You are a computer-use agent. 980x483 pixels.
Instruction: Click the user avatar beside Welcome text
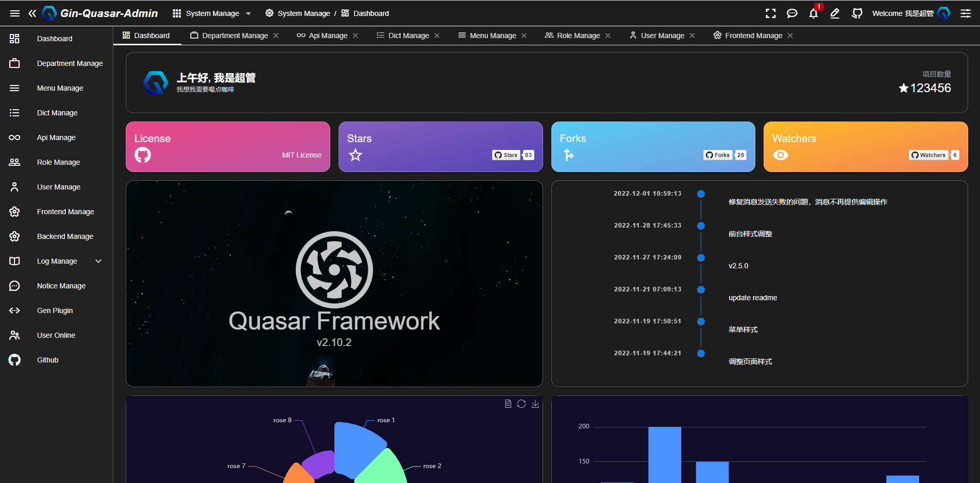pyautogui.click(x=943, y=13)
